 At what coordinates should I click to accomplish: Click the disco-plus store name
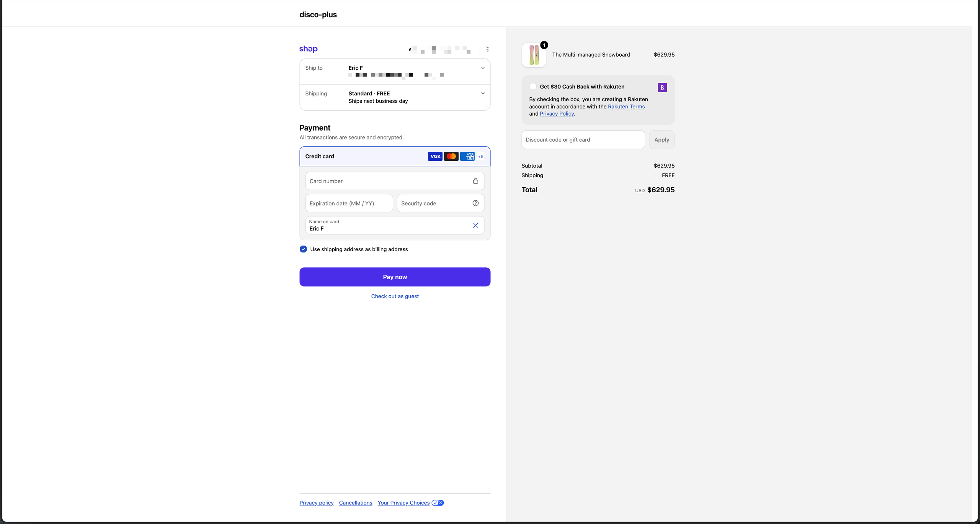coord(318,15)
